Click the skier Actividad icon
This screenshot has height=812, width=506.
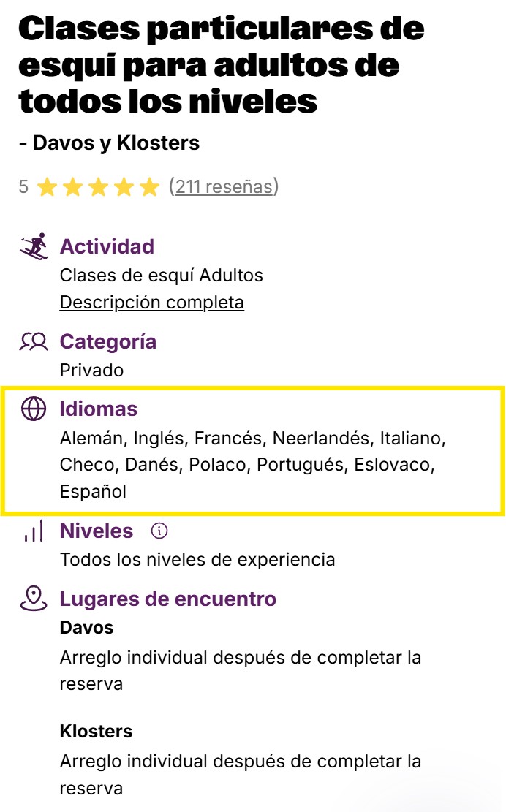[x=34, y=247]
